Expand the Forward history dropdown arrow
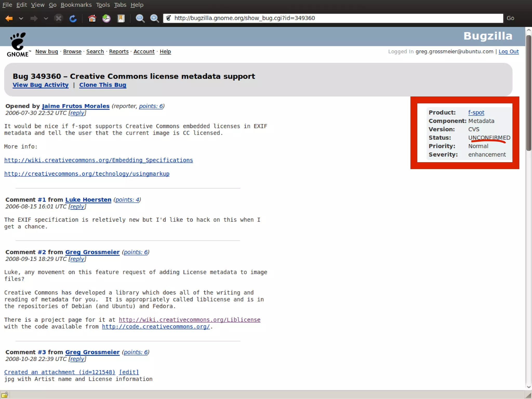This screenshot has height=399, width=532. tap(46, 18)
